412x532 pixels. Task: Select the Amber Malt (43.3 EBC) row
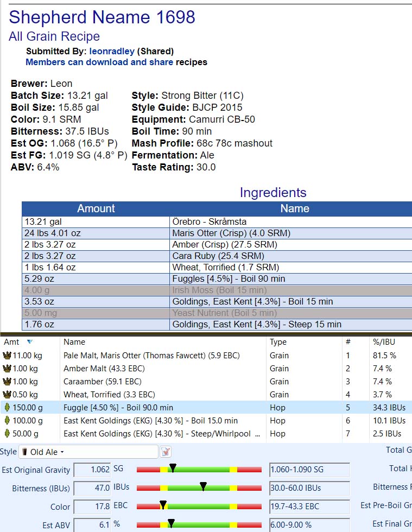click(206, 369)
